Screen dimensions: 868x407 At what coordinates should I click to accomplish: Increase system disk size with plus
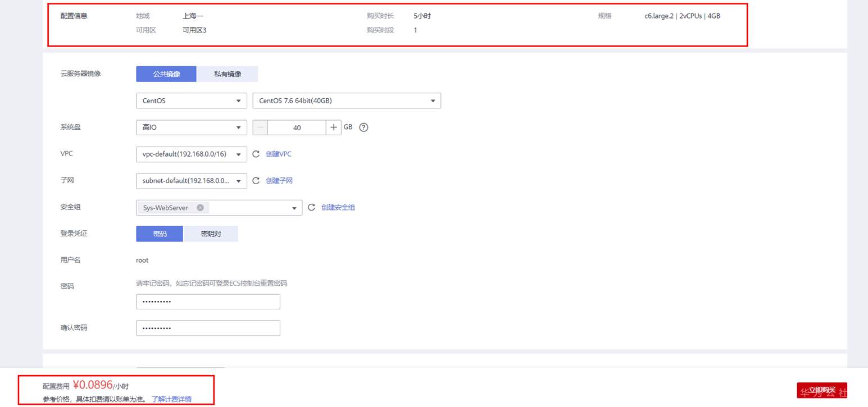pos(334,127)
